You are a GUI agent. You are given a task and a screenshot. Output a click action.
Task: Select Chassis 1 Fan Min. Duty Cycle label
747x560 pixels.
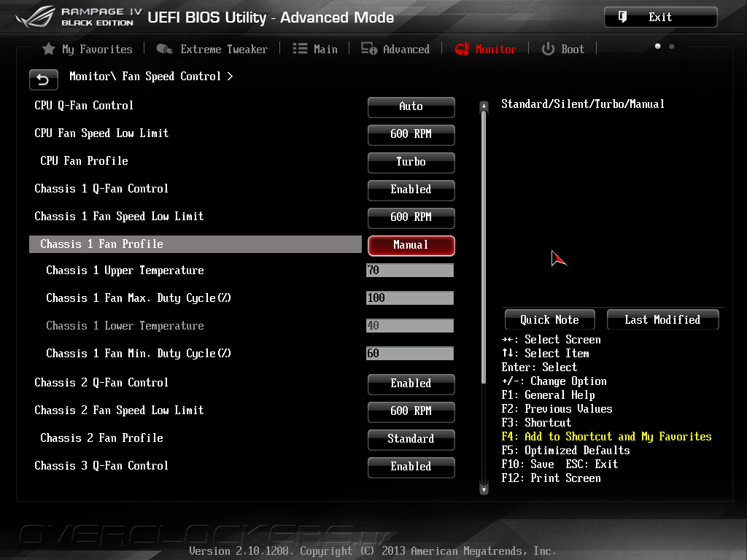139,354
